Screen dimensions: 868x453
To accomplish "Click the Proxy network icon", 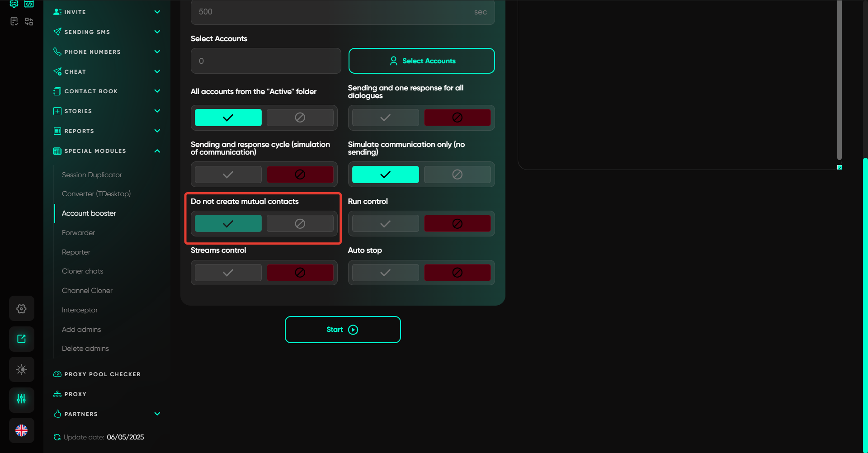I will (57, 394).
